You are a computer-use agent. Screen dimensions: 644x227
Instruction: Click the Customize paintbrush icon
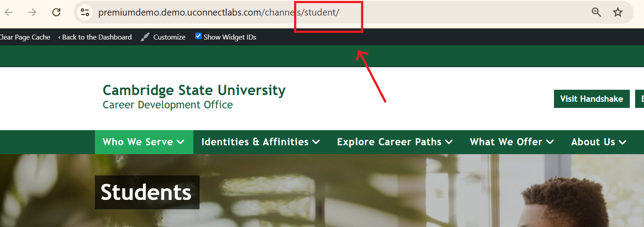145,37
